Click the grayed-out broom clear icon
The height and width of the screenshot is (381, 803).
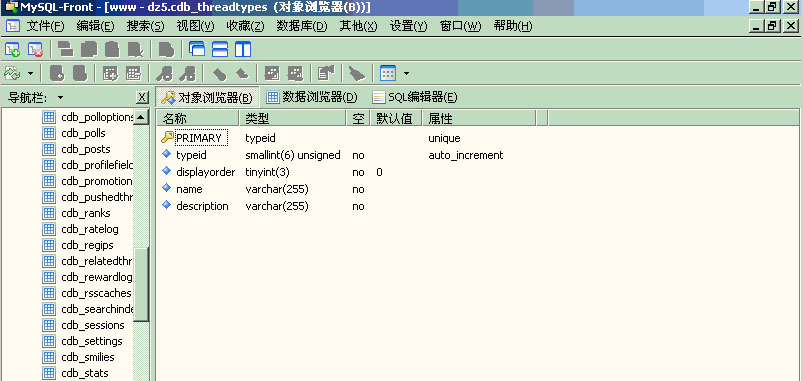[x=356, y=74]
